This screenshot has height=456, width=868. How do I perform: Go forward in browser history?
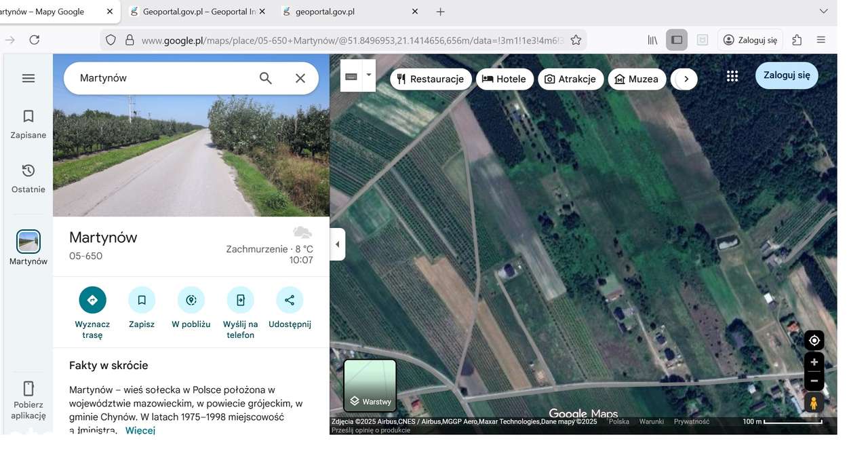pyautogui.click(x=9, y=40)
